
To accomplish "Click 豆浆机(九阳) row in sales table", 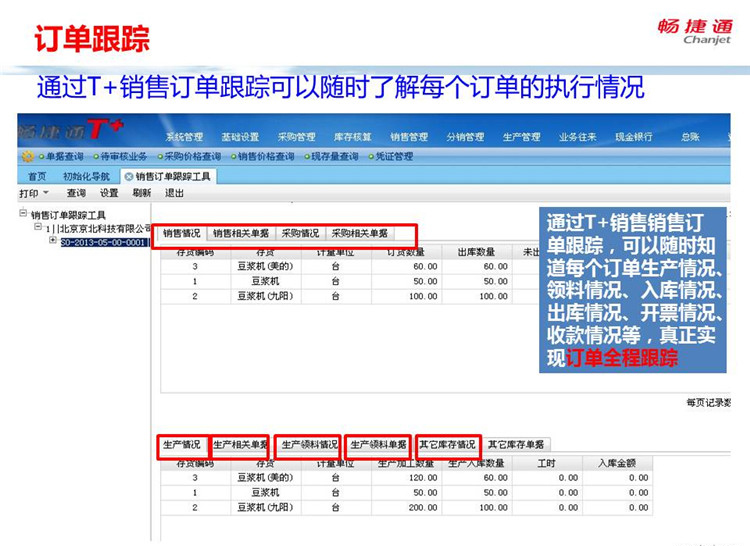I will 350,296.
